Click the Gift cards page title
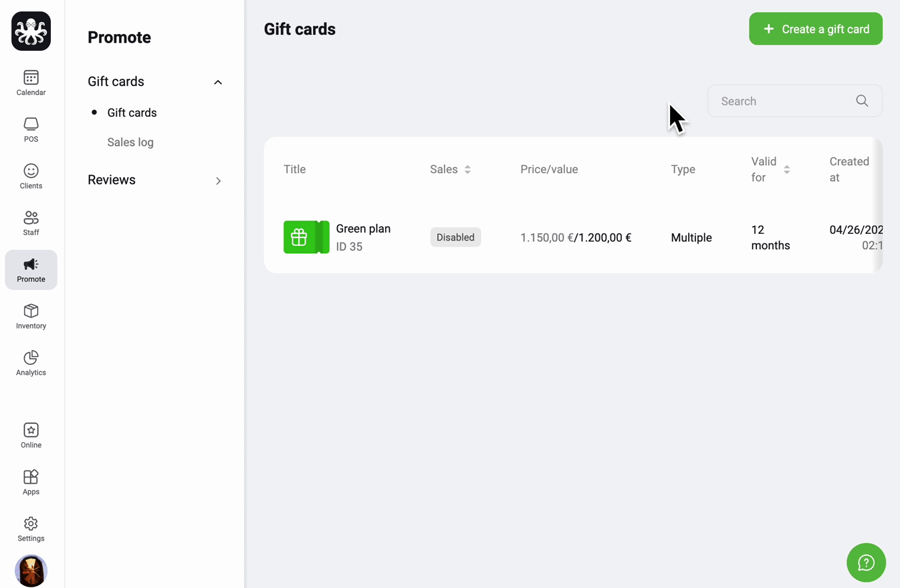900x588 pixels. (x=300, y=29)
